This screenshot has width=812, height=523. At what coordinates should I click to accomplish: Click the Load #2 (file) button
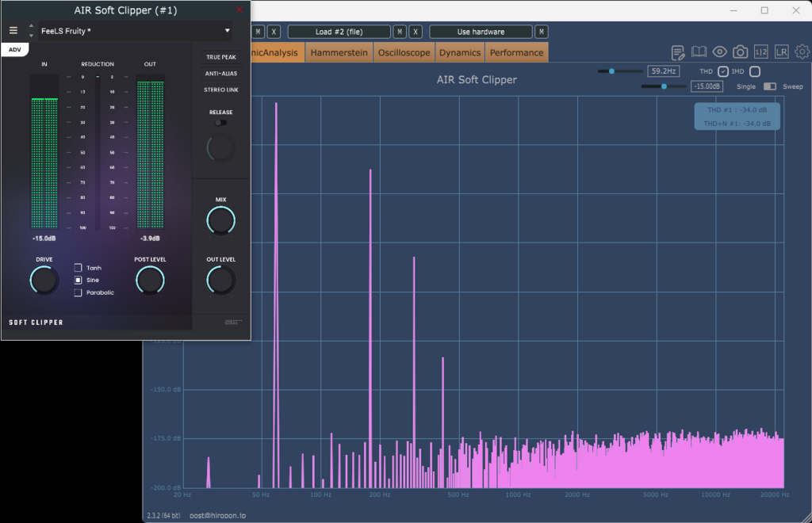[x=339, y=32]
